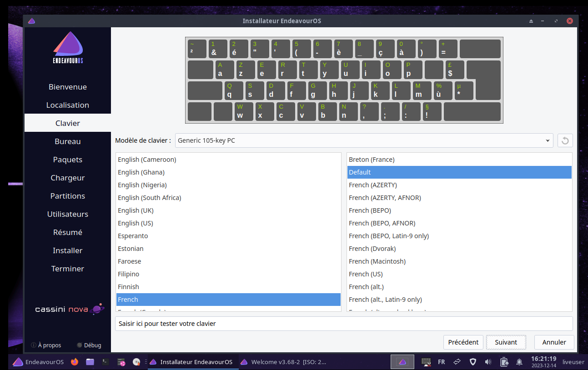
Task: Toggle the Débug button in sidebar
Action: point(89,345)
